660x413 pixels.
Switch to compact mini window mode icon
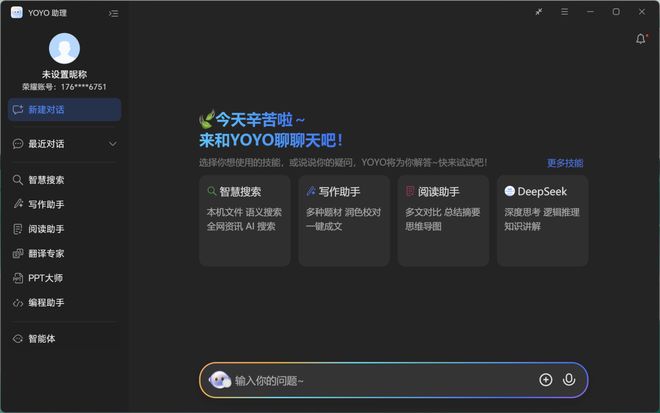coord(539,12)
